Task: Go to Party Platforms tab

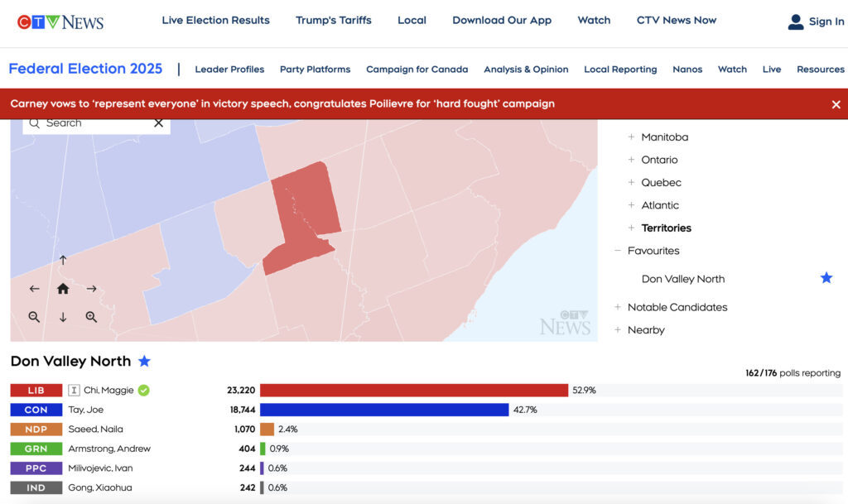Action: [315, 70]
